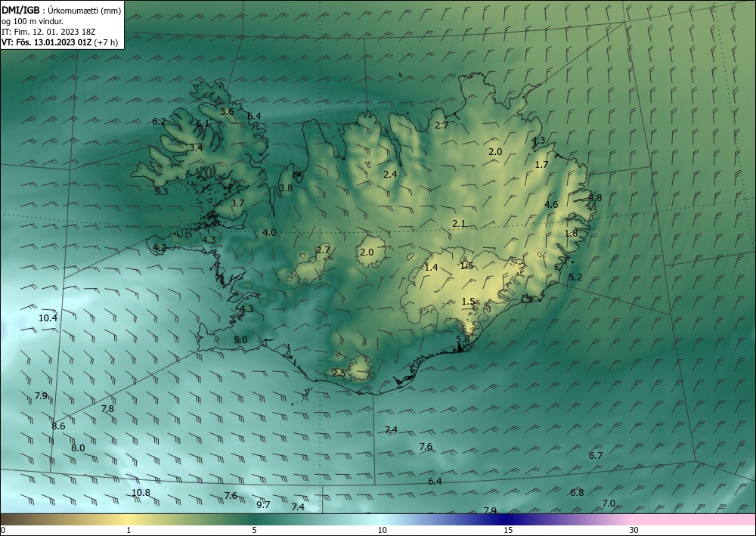
Task: Click the 3.8 value on the map
Action: pos(286,188)
